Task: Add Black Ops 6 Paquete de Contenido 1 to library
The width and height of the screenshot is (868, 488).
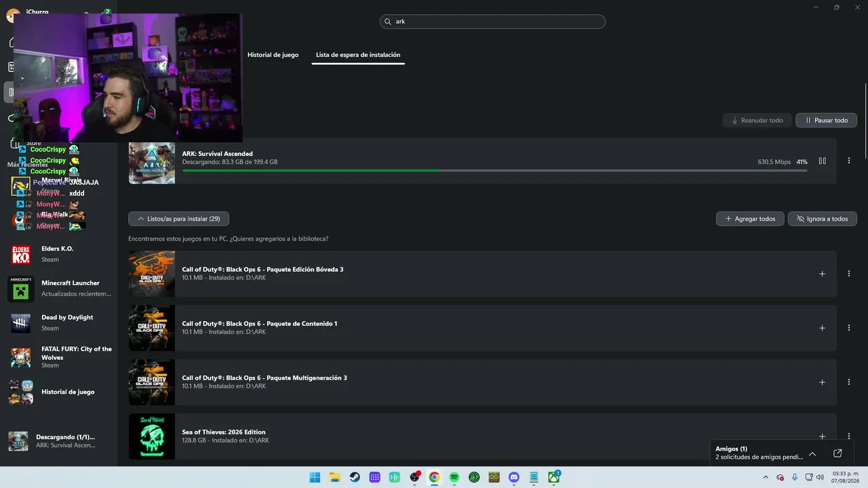Action: pos(822,328)
